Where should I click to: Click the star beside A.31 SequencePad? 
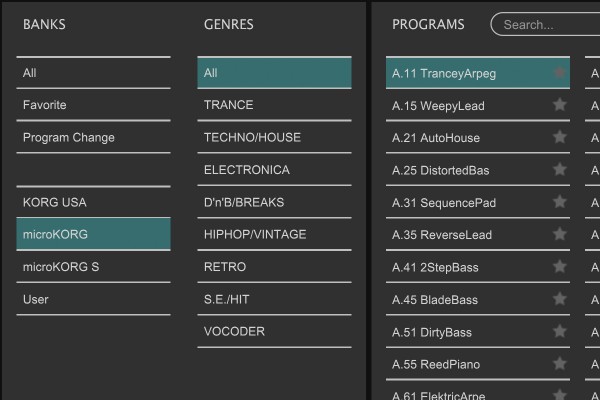pyautogui.click(x=559, y=202)
